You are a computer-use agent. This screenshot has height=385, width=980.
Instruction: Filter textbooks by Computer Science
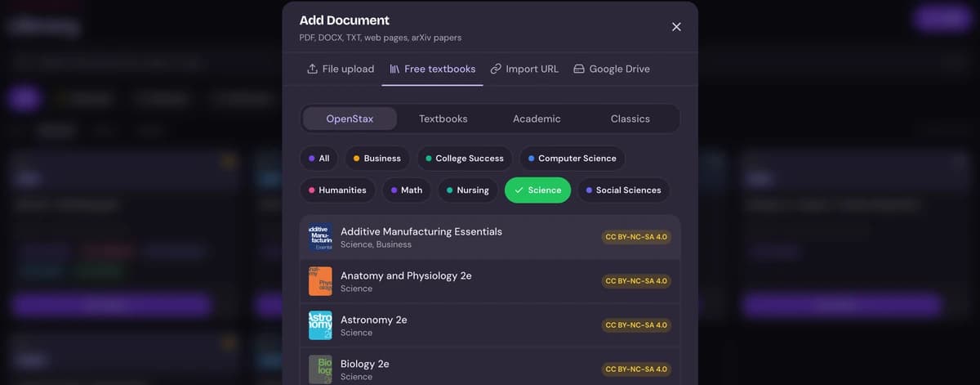[x=572, y=159]
